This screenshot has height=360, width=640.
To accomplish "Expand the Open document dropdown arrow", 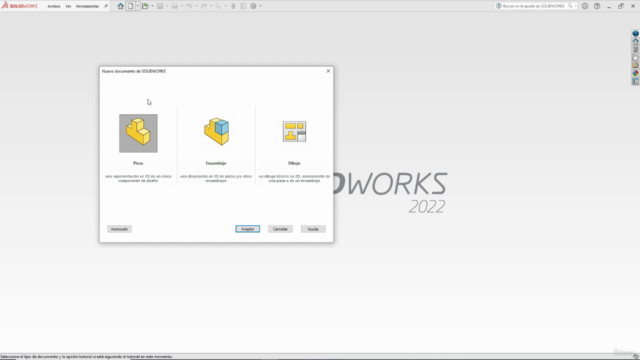I will [152, 6].
